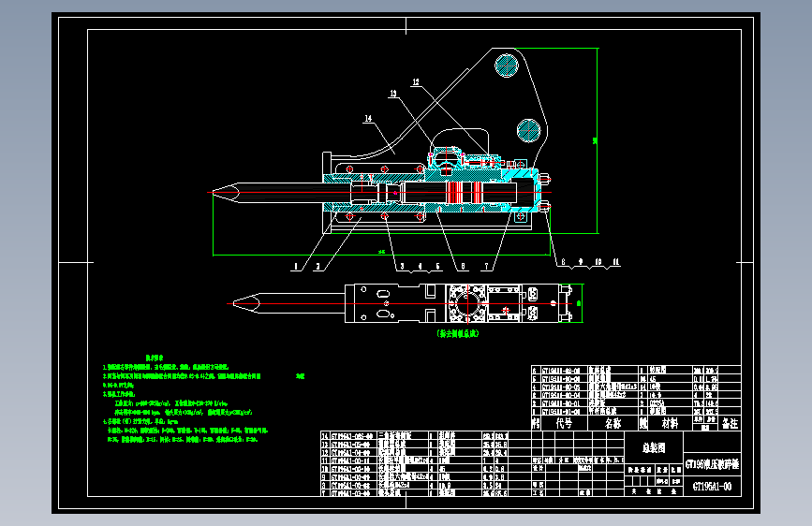Select the 总装图 title block cell

coord(654,447)
